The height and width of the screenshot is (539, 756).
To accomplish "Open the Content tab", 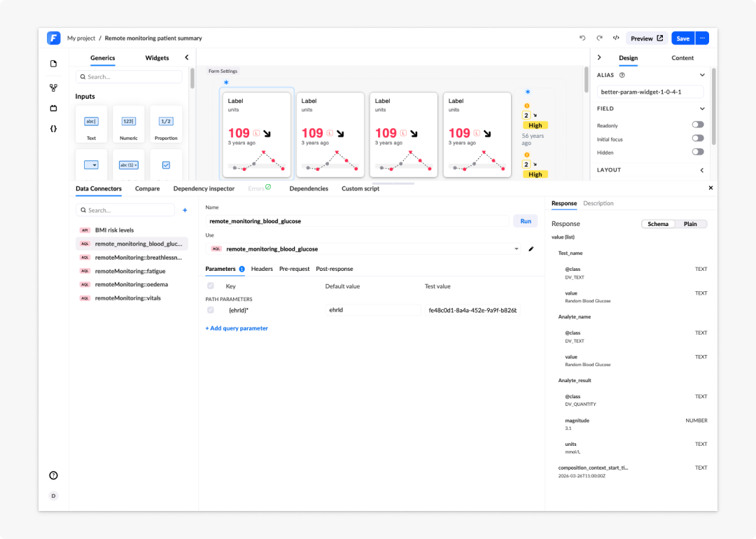I will (682, 58).
